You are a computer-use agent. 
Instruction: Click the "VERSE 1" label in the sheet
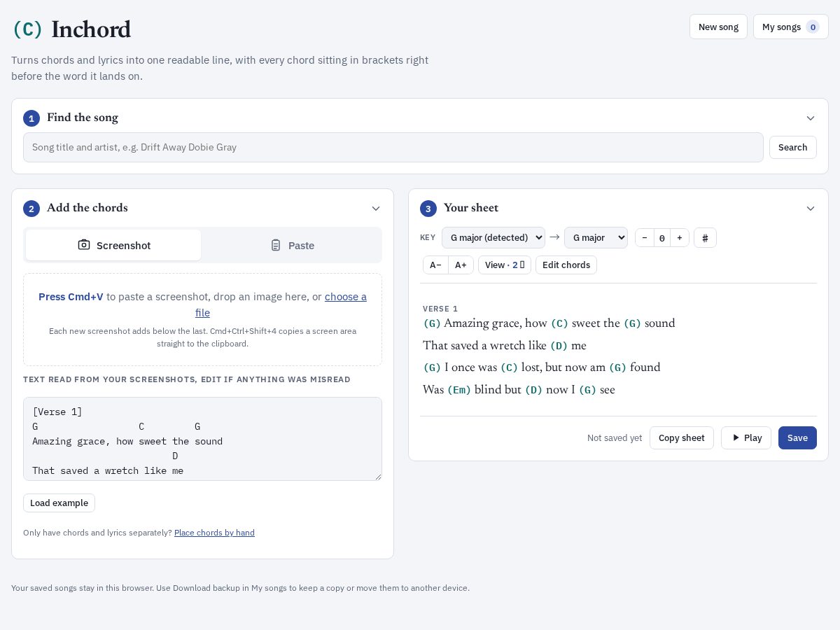click(x=440, y=309)
